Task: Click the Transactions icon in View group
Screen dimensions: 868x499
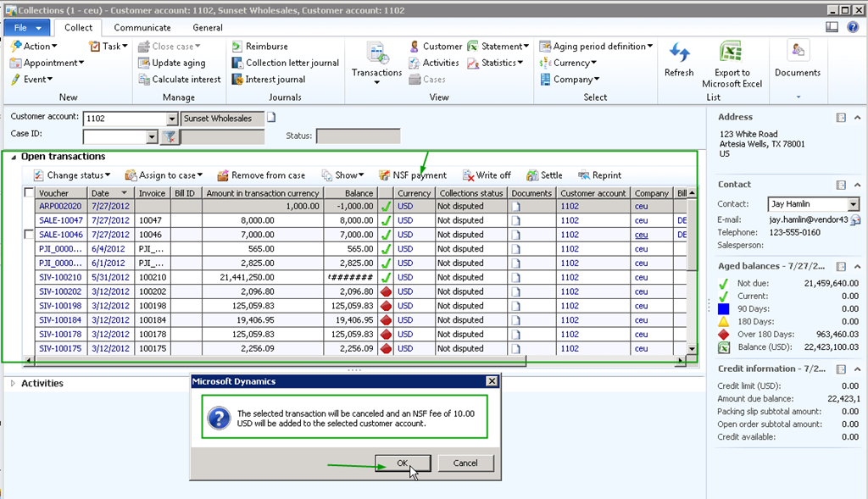Action: point(376,53)
